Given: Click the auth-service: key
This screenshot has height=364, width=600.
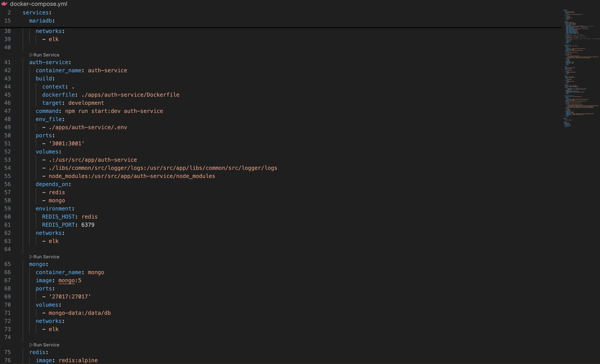Looking at the screenshot, I should (x=50, y=62).
